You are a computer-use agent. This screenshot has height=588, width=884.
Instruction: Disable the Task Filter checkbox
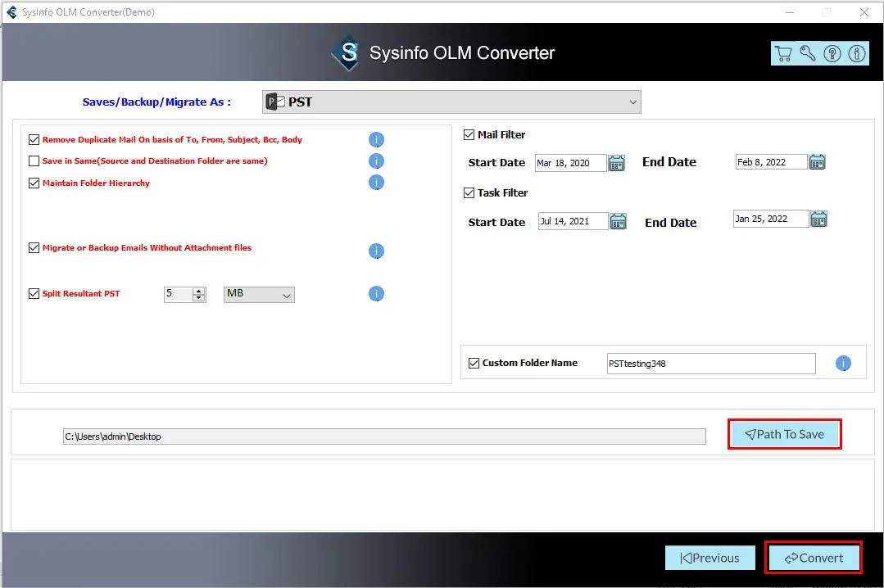469,192
